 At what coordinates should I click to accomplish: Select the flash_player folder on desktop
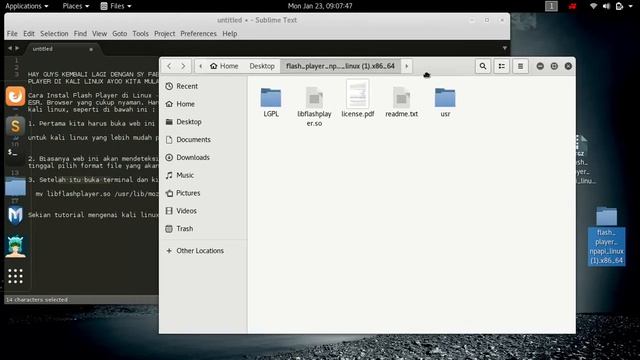point(607,236)
